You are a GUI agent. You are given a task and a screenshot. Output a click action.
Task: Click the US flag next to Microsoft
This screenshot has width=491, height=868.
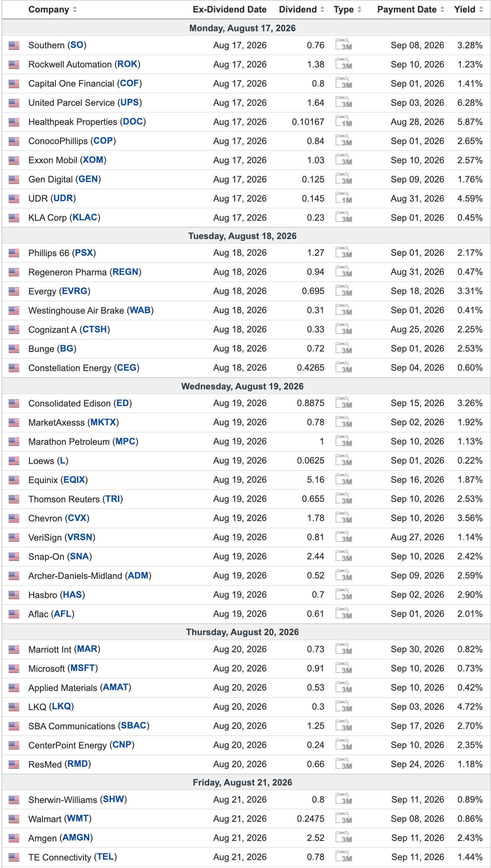coord(14,668)
